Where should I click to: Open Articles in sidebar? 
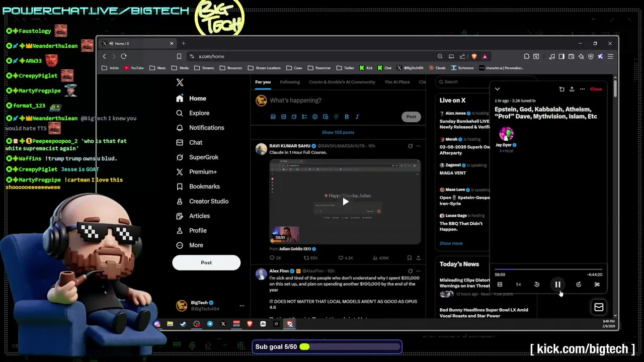(193, 216)
